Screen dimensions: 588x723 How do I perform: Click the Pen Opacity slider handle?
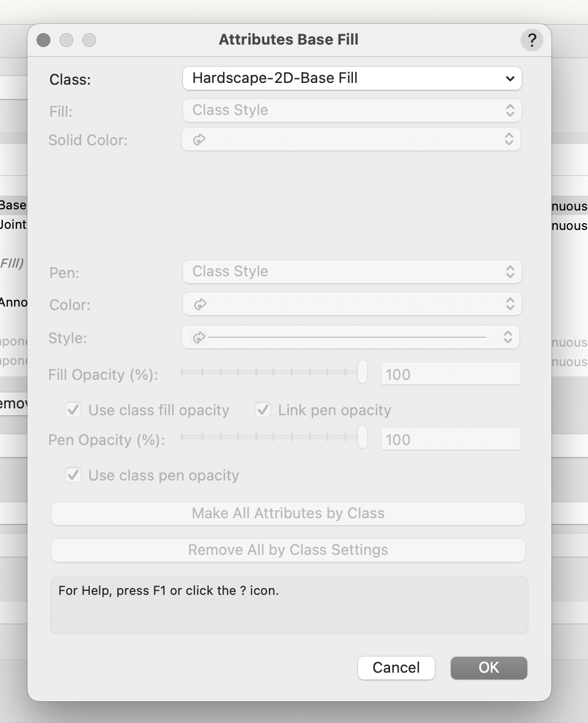pyautogui.click(x=362, y=438)
